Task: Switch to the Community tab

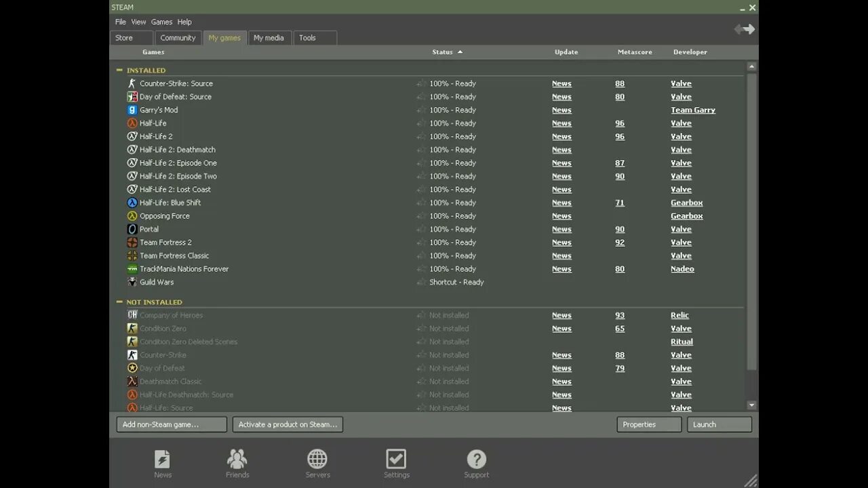Action: 178,38
